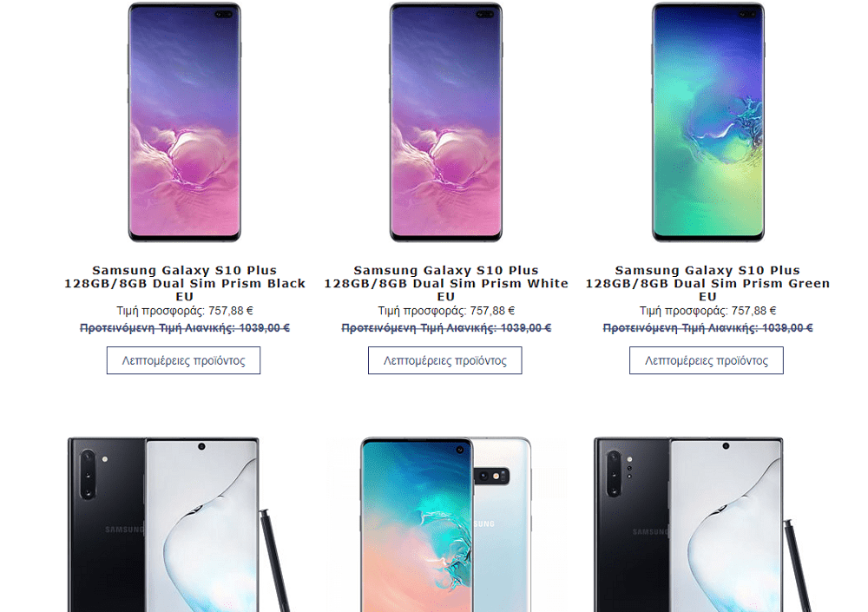Open Prism Black S10 Plus product image
This screenshot has height=612, width=868.
pos(184,122)
